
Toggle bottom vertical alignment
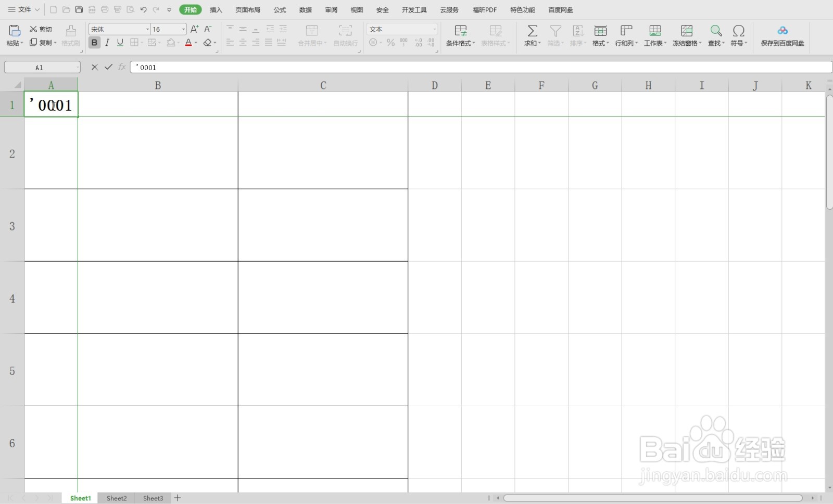[x=256, y=29]
